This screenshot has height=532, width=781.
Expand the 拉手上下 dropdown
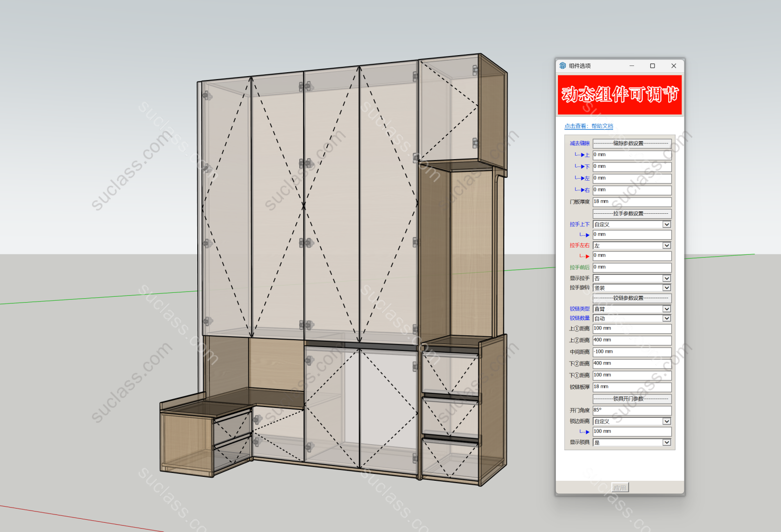(666, 225)
